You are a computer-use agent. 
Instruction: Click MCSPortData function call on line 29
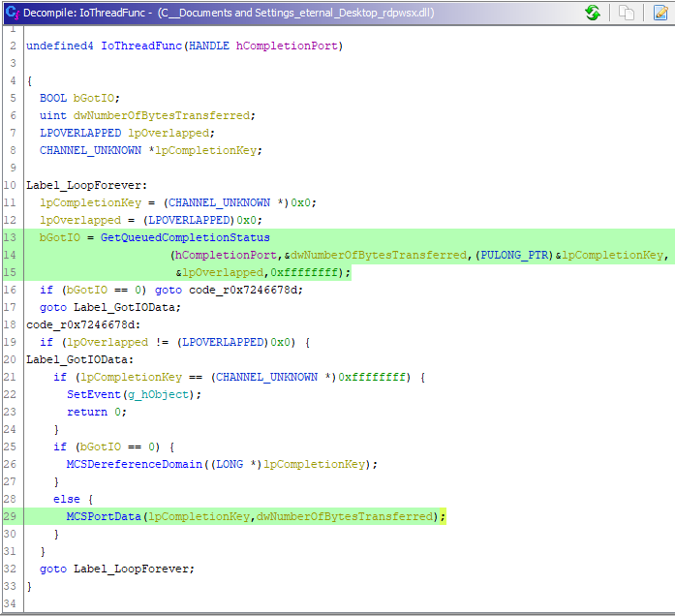pos(104,516)
